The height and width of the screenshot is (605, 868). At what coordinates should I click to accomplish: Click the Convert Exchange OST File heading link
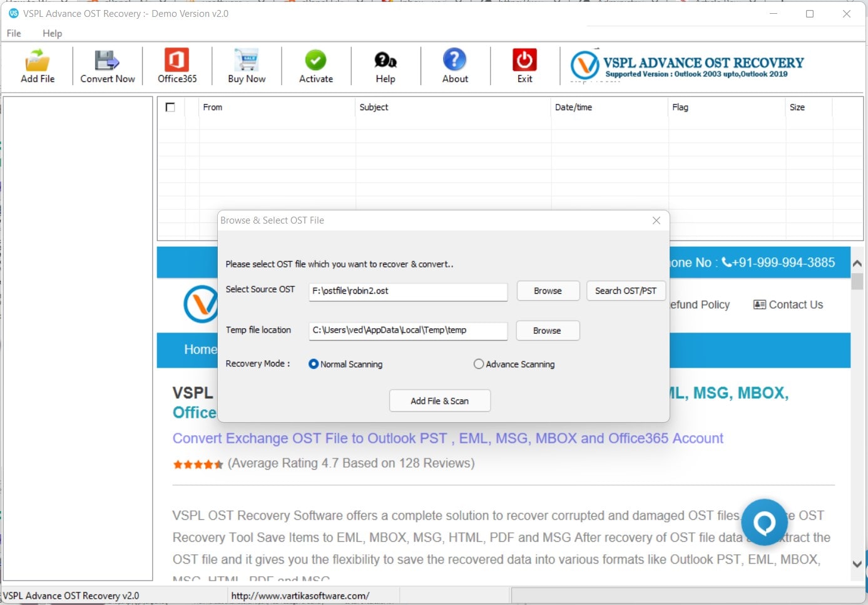tap(447, 438)
